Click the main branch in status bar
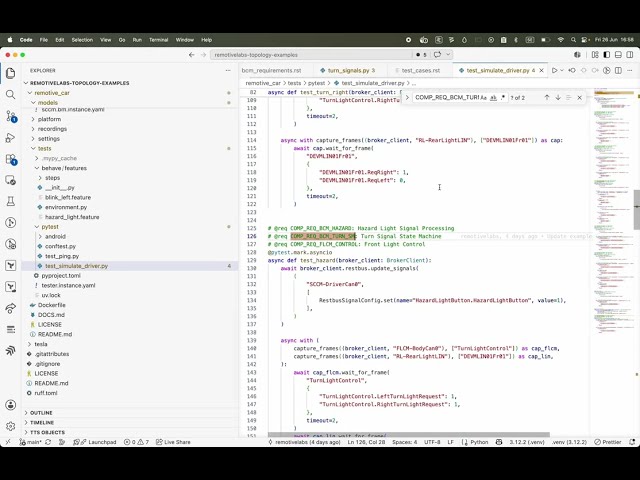This screenshot has width=640, height=480. click(30, 442)
